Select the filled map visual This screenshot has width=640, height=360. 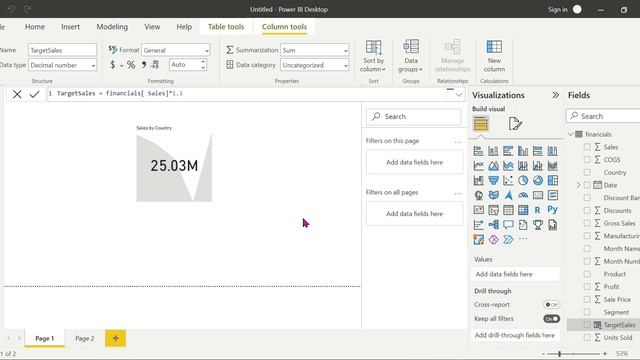[x=493, y=195]
